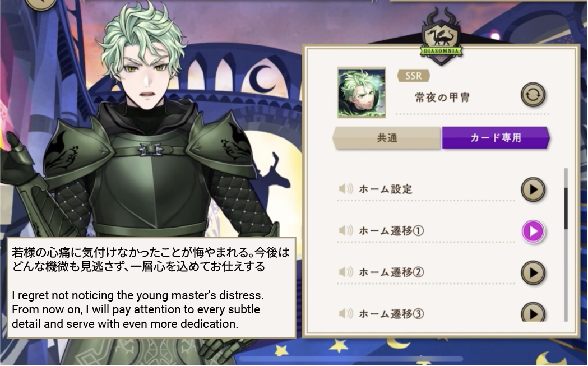Open the character card thumbnail
The width and height of the screenshot is (588, 366).
tap(362, 92)
